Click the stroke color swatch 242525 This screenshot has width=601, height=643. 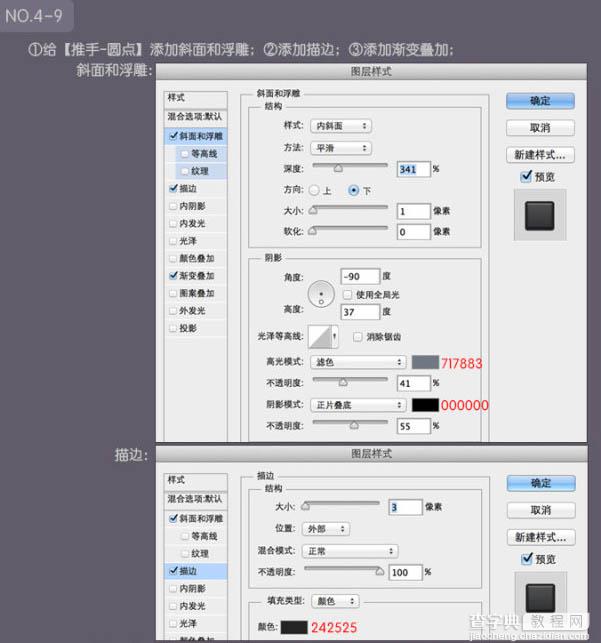[294, 627]
